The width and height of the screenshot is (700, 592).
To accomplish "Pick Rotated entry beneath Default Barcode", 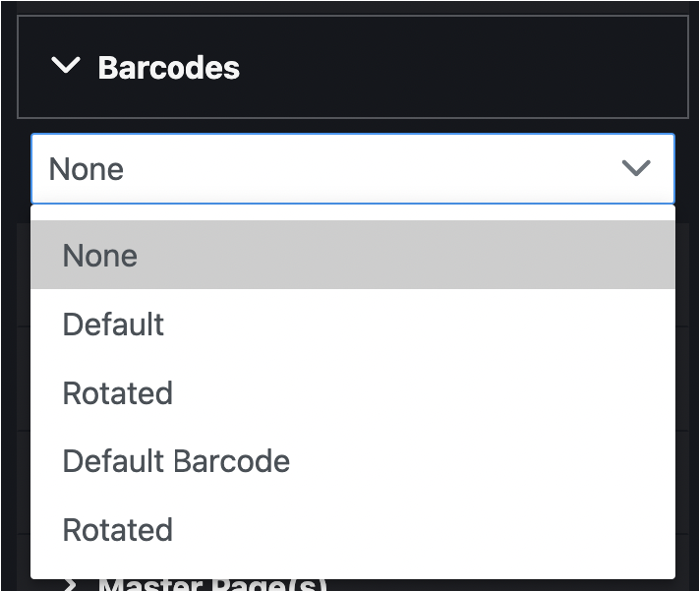I will [117, 529].
